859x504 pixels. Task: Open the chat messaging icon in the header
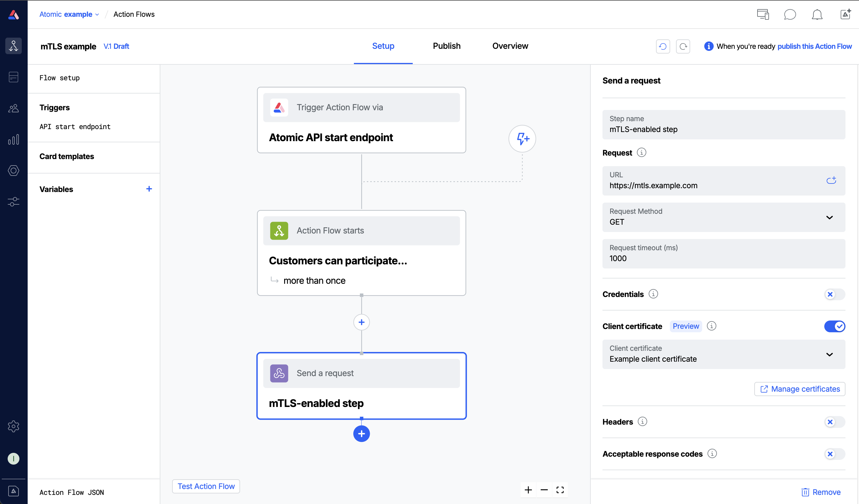click(x=790, y=14)
